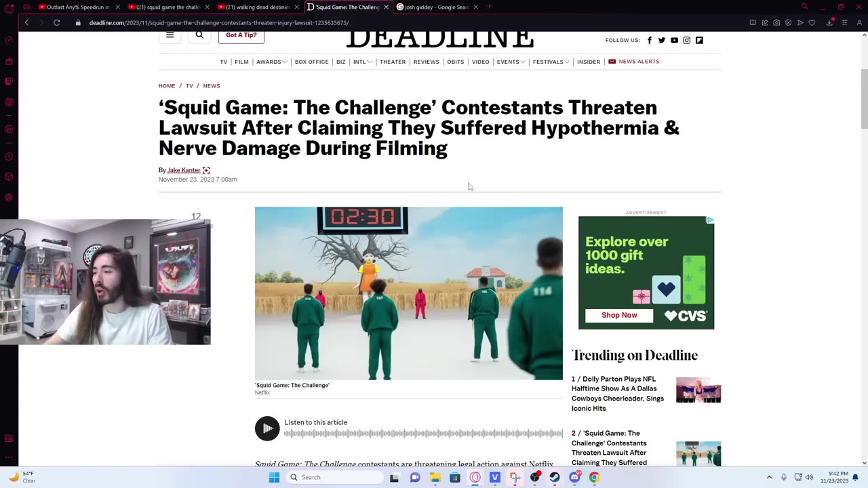This screenshot has width=868, height=488.
Task: Go back using browser back arrow
Action: (26, 22)
